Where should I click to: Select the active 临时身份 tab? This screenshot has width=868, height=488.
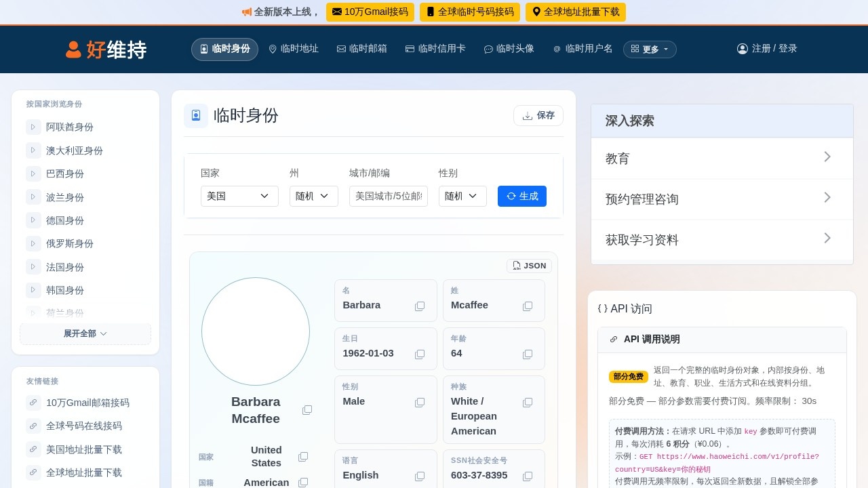pyautogui.click(x=224, y=49)
